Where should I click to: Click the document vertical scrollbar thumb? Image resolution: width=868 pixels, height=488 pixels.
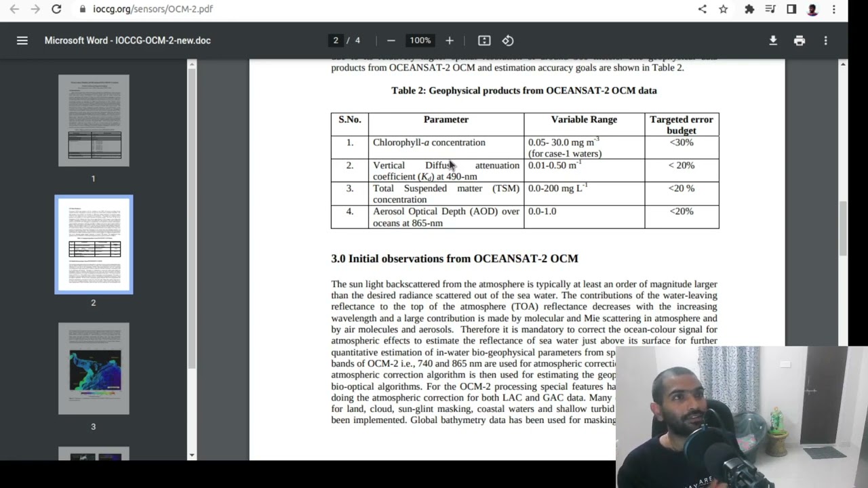point(843,228)
